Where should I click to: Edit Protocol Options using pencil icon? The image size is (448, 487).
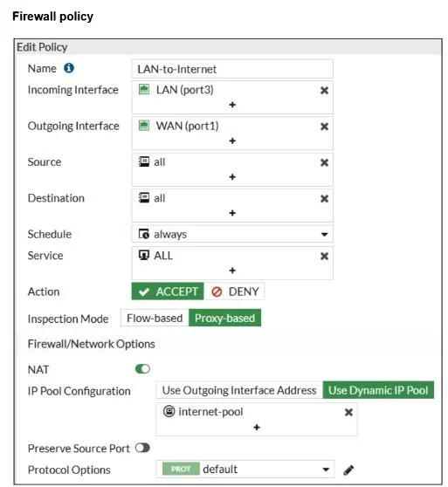coord(348,470)
